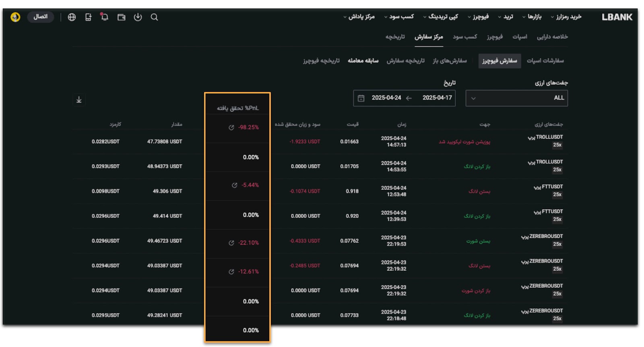The width and height of the screenshot is (644, 347).
Task: Click the yellow profile avatar icon
Action: (15, 17)
